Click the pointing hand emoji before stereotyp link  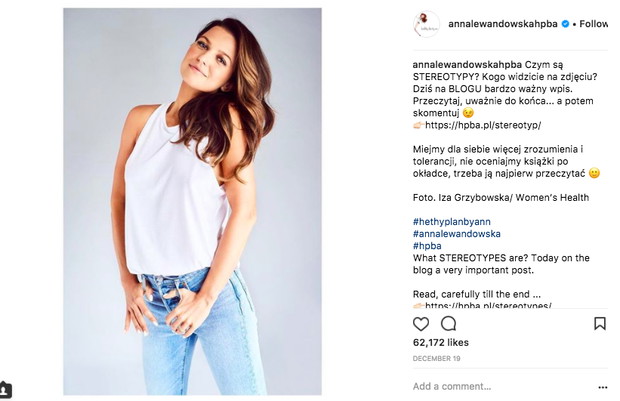point(419,125)
